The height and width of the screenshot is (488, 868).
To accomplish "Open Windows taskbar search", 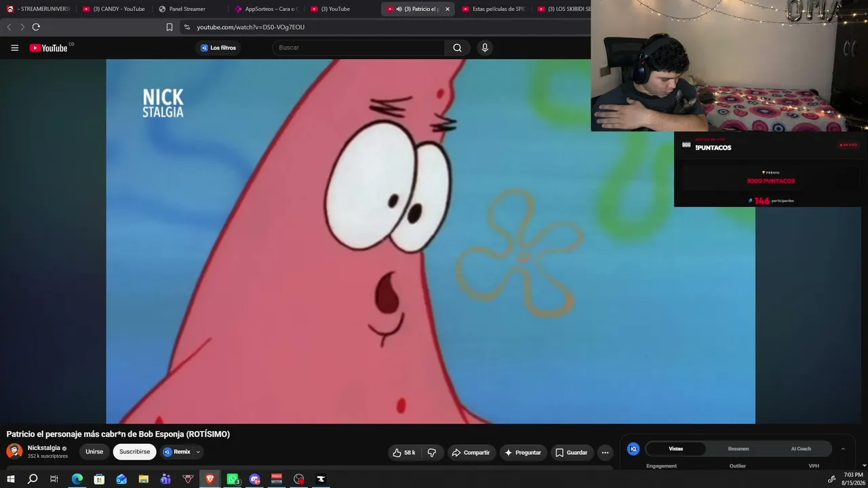I will [33, 479].
